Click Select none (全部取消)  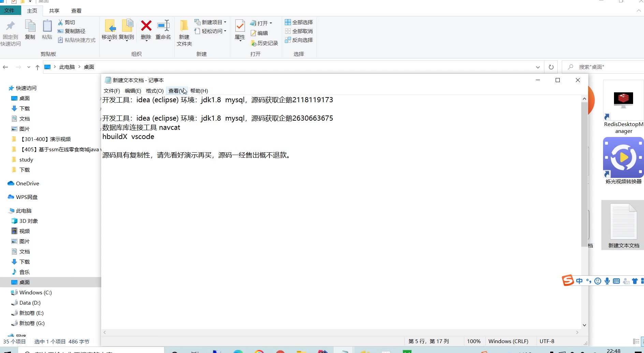pyautogui.click(x=299, y=31)
